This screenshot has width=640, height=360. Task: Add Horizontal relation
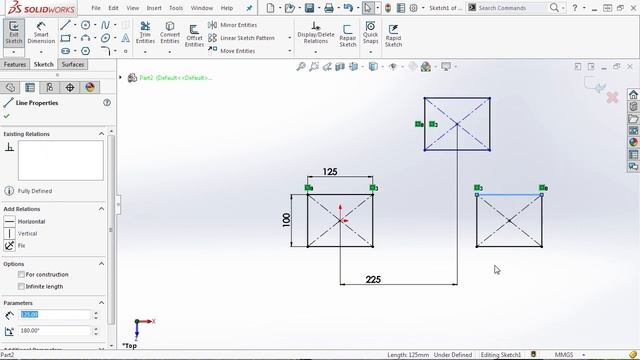click(24, 221)
